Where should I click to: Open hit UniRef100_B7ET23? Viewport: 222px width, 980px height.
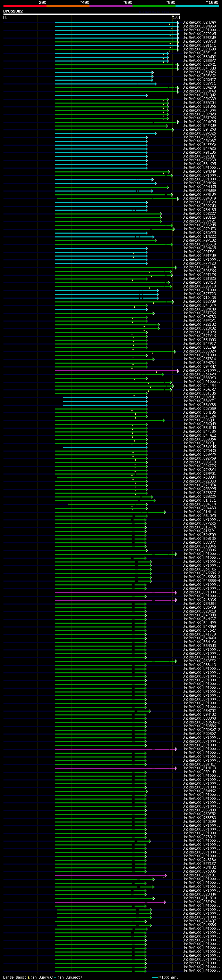point(199,294)
